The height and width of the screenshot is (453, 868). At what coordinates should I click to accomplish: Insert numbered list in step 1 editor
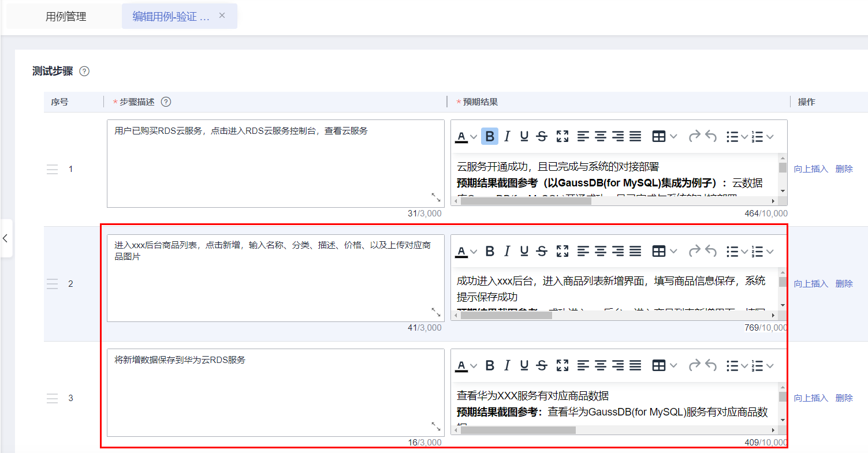[x=758, y=137]
